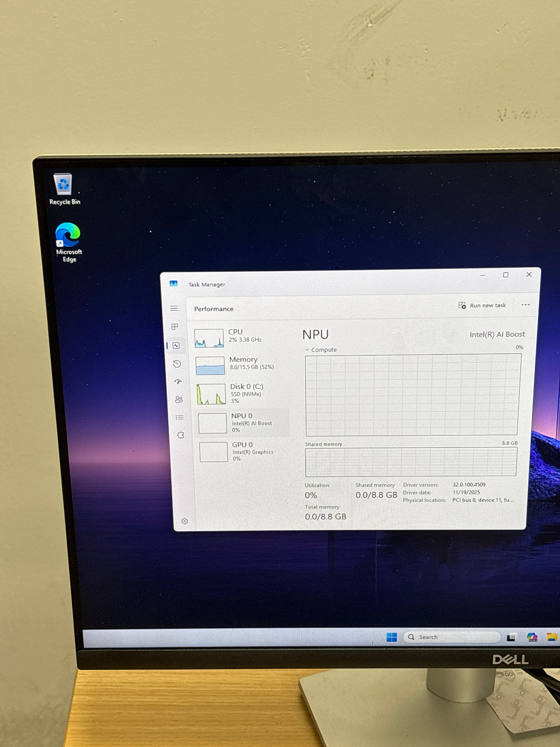Open the App history icon in sidebar
Viewport: 560px width, 747px height.
177,364
